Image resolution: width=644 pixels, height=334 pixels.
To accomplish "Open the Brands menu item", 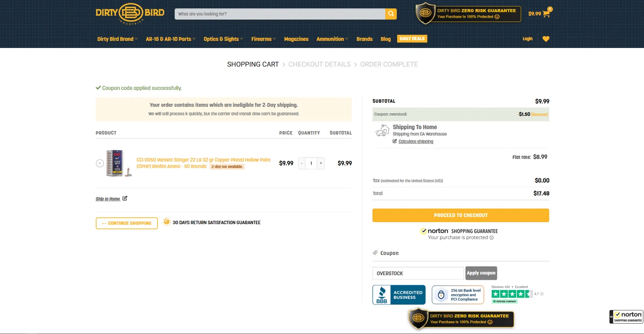I will (x=365, y=39).
